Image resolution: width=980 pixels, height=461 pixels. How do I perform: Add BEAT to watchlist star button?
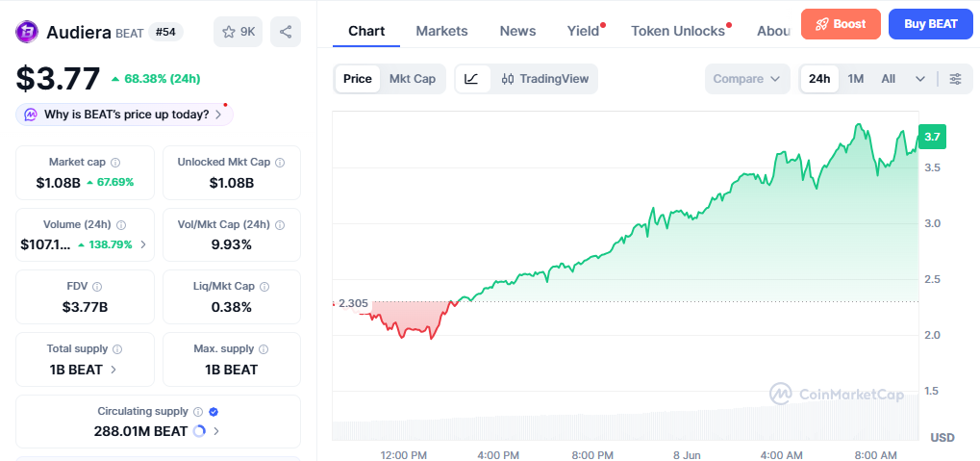[239, 32]
